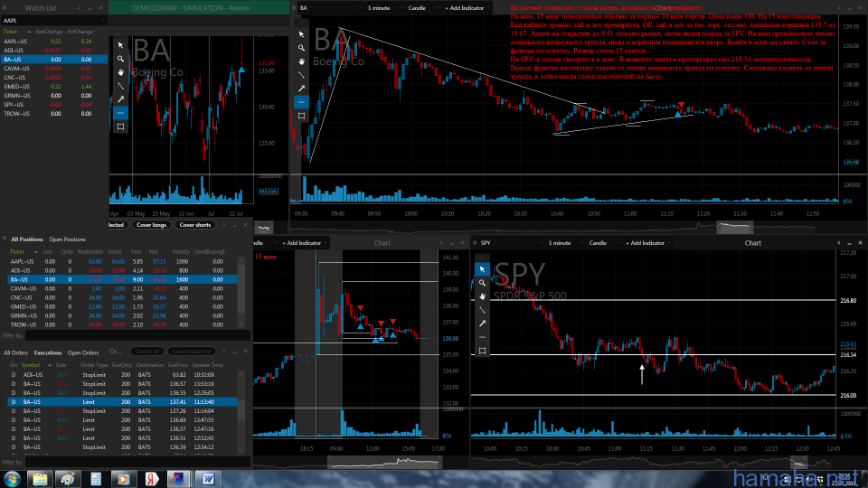Viewport: 868px width, 488px height.
Task: Select the ADI-US StopLimit execution row
Action: (122, 375)
